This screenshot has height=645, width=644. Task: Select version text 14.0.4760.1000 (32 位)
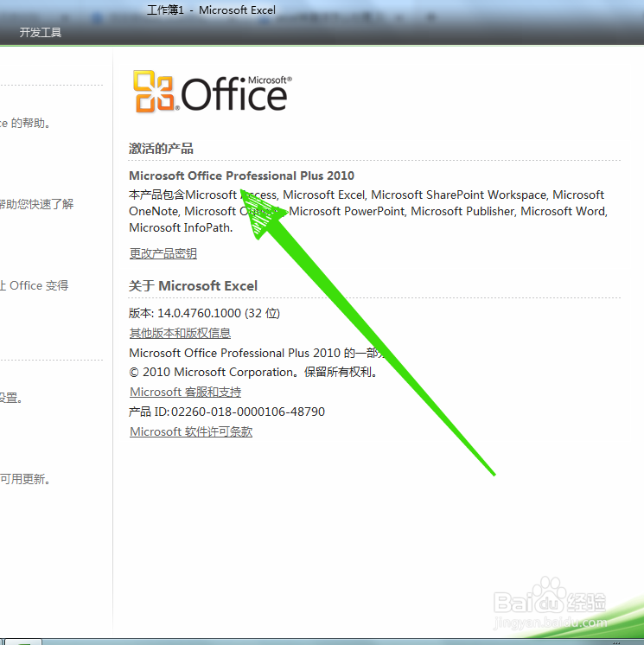pyautogui.click(x=219, y=313)
